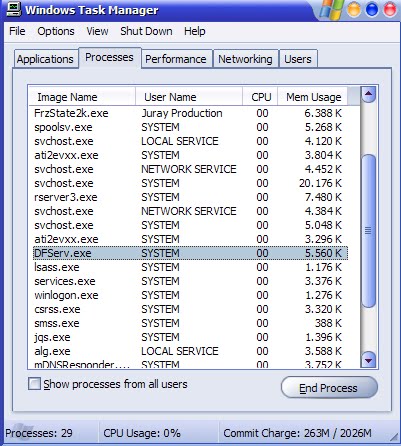401x446 pixels.
Task: Sort by the User Name column header
Action: tap(189, 97)
